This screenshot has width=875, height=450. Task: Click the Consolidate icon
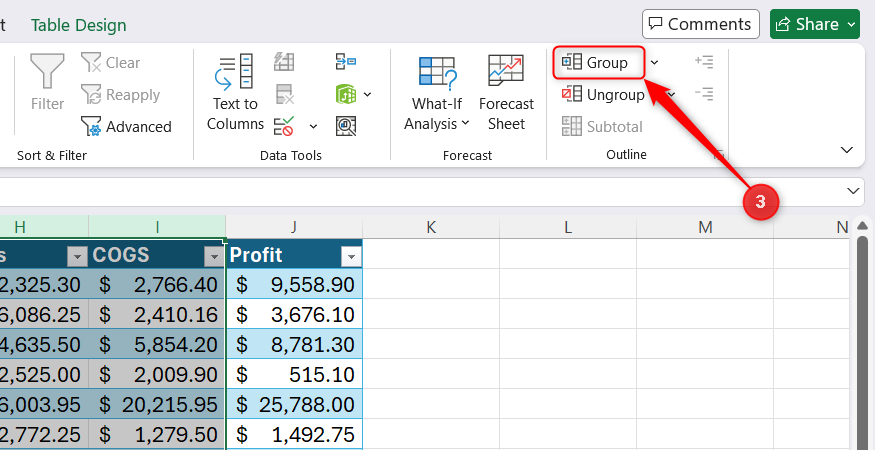pos(346,61)
